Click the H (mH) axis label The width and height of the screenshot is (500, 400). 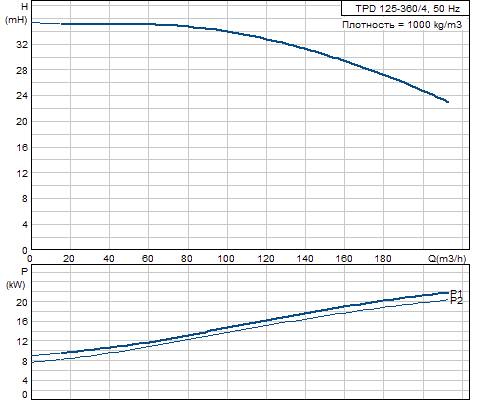click(x=17, y=13)
